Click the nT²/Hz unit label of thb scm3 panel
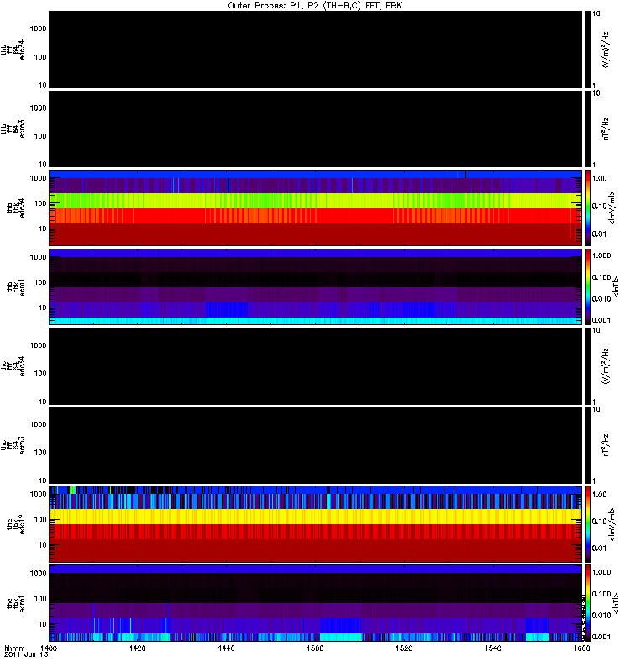This screenshot has width=630, height=672. pos(606,129)
